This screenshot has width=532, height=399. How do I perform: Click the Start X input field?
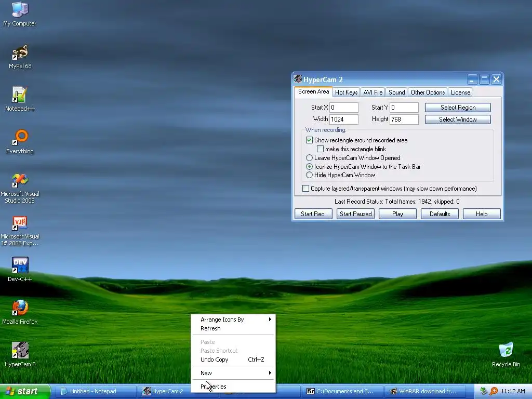pos(344,108)
